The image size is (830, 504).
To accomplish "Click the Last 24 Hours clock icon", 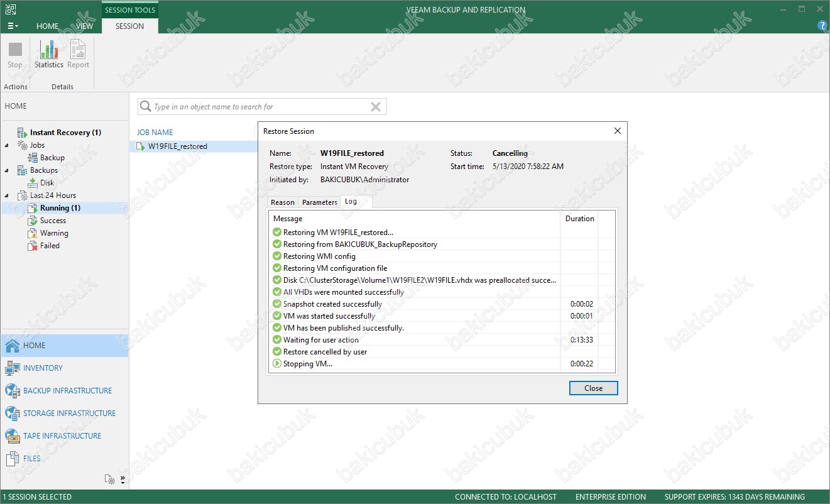I will [x=22, y=195].
